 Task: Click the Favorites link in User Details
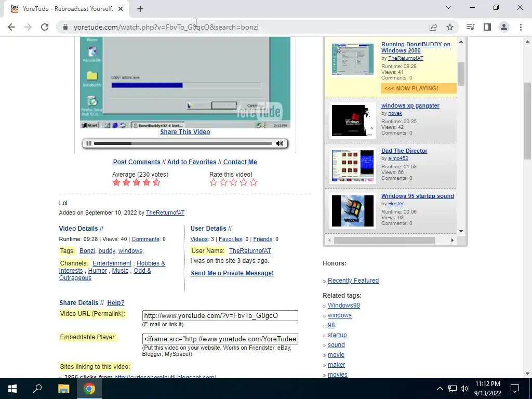coord(230,239)
